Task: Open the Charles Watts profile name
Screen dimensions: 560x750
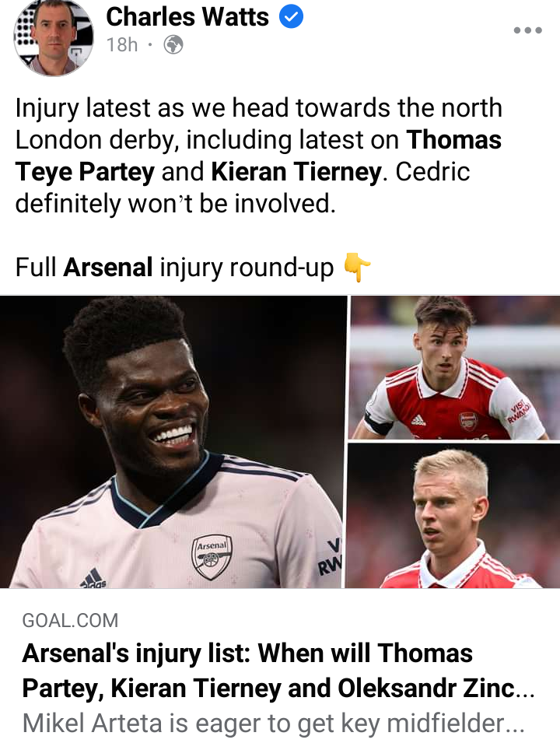Action: (x=187, y=17)
